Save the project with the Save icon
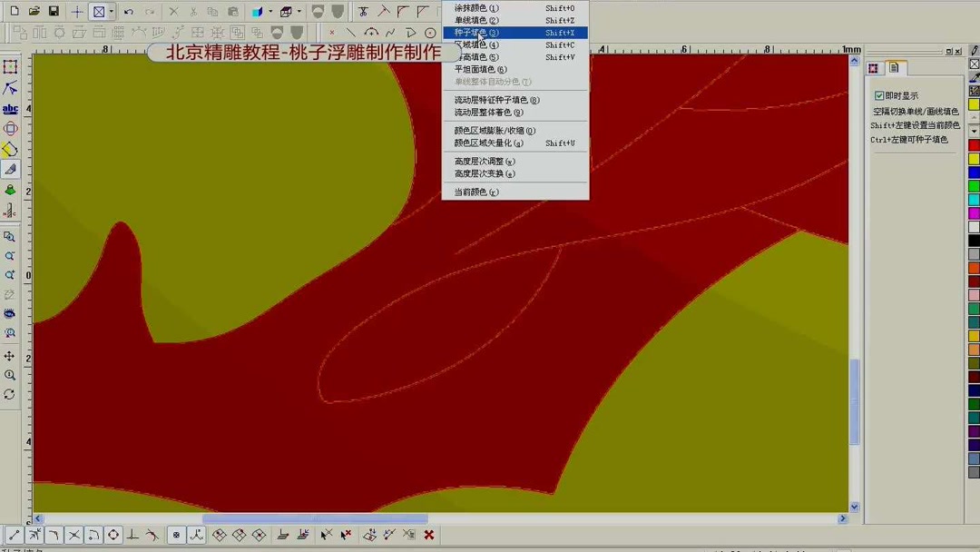Screen dimensions: 980x552 pyautogui.click(x=52, y=10)
